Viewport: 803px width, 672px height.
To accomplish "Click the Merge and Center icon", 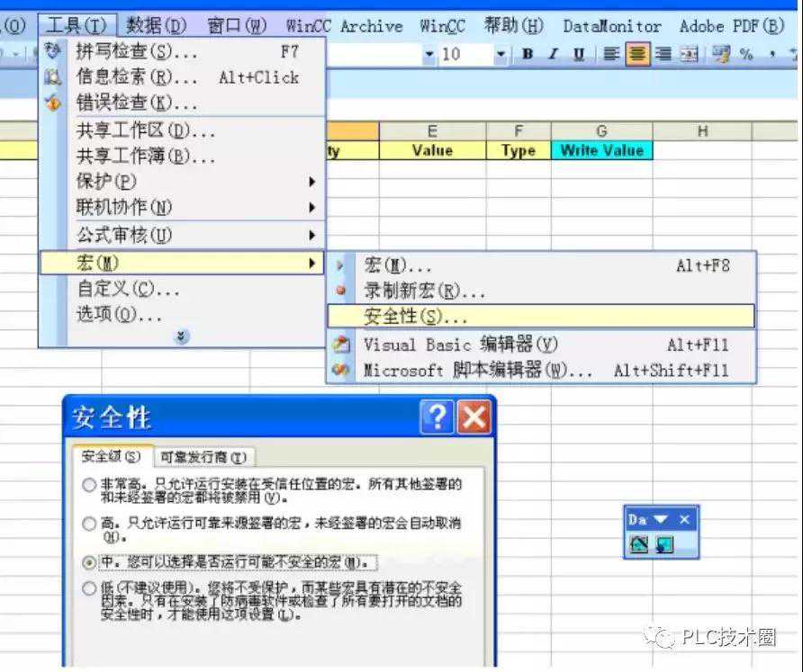I will (690, 55).
